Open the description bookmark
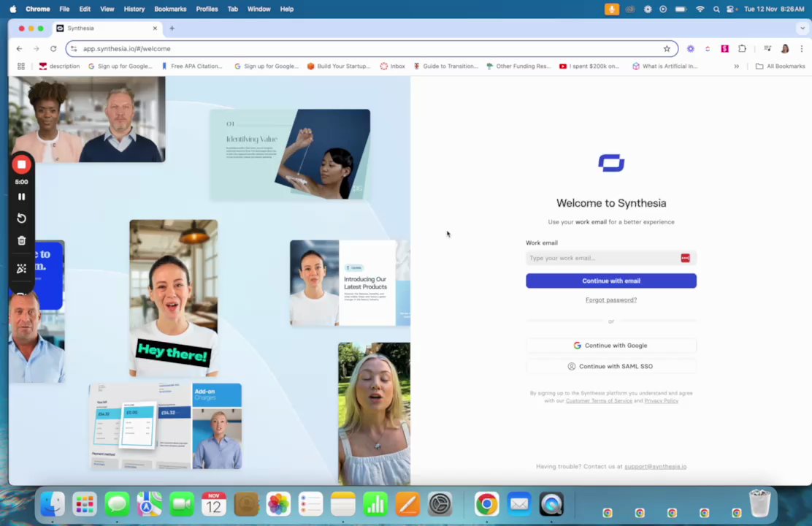 pyautogui.click(x=60, y=66)
